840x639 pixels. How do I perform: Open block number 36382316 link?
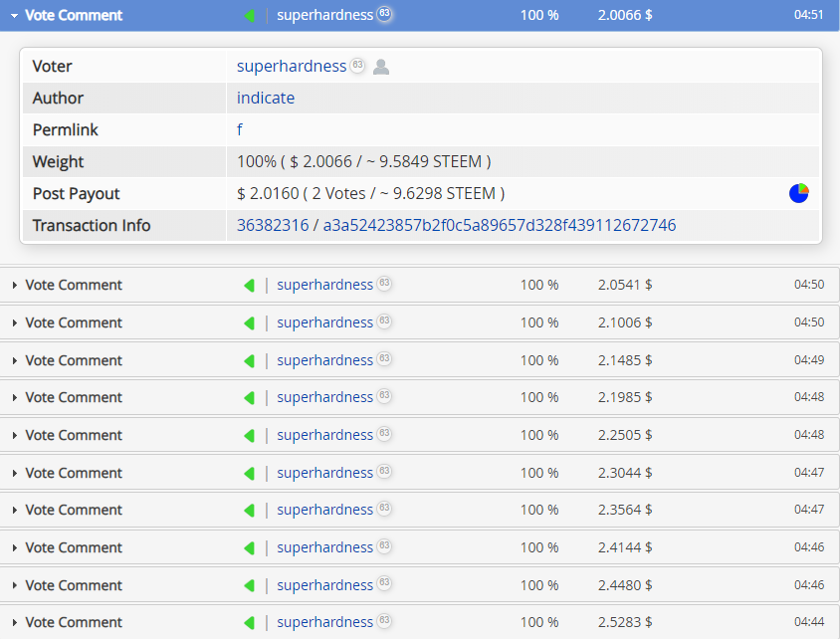pyautogui.click(x=273, y=225)
